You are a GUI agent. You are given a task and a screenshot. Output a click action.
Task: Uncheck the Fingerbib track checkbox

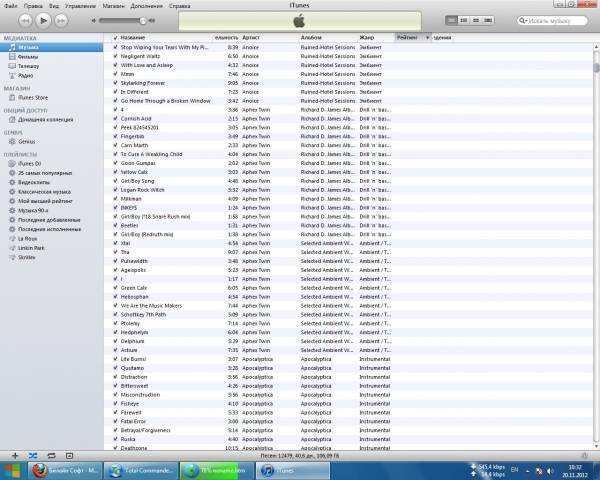click(115, 136)
